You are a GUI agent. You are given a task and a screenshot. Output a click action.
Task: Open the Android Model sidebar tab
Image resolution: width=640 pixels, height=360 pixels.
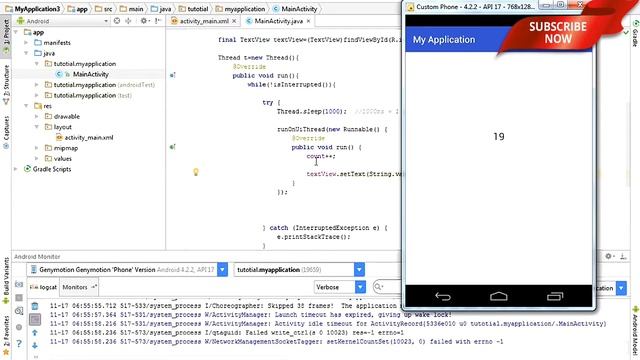[x=635, y=331]
